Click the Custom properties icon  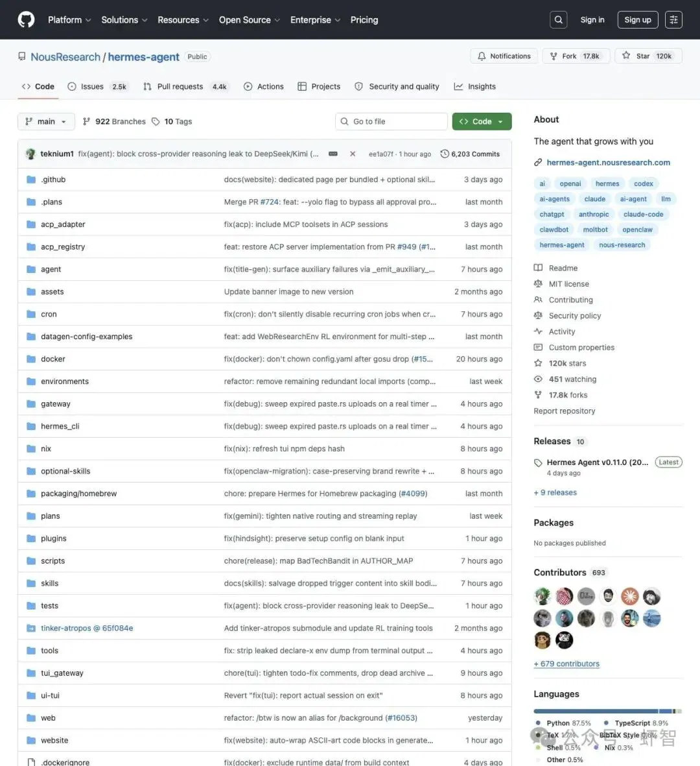538,348
